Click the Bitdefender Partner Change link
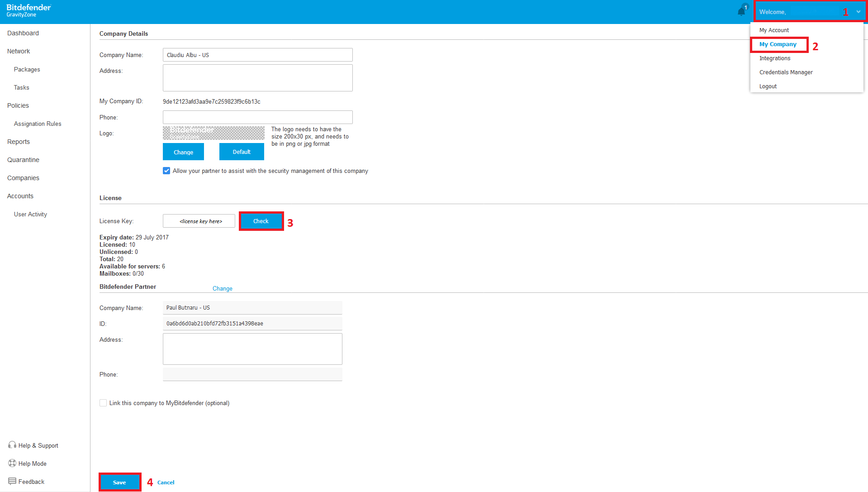This screenshot has width=868, height=492. coord(223,288)
